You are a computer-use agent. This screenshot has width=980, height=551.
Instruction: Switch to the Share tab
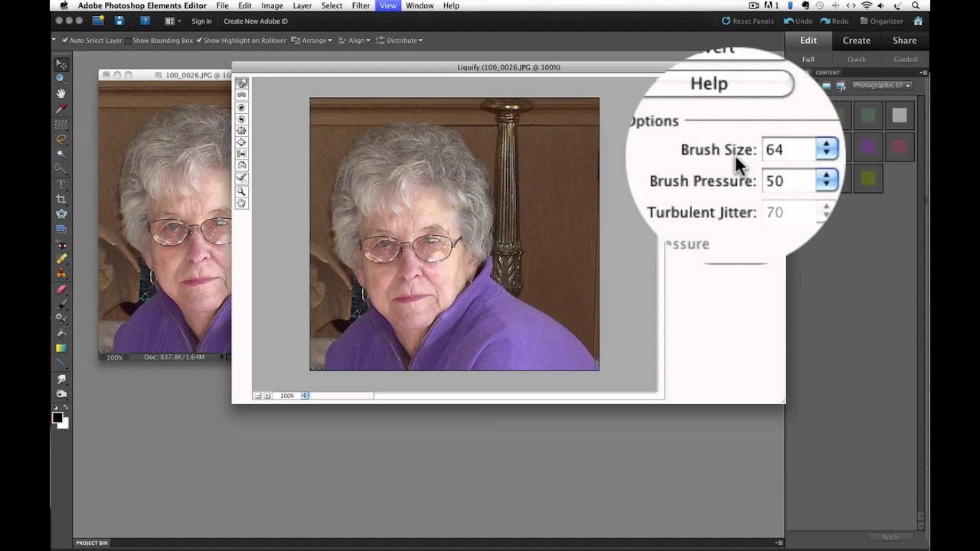point(904,41)
